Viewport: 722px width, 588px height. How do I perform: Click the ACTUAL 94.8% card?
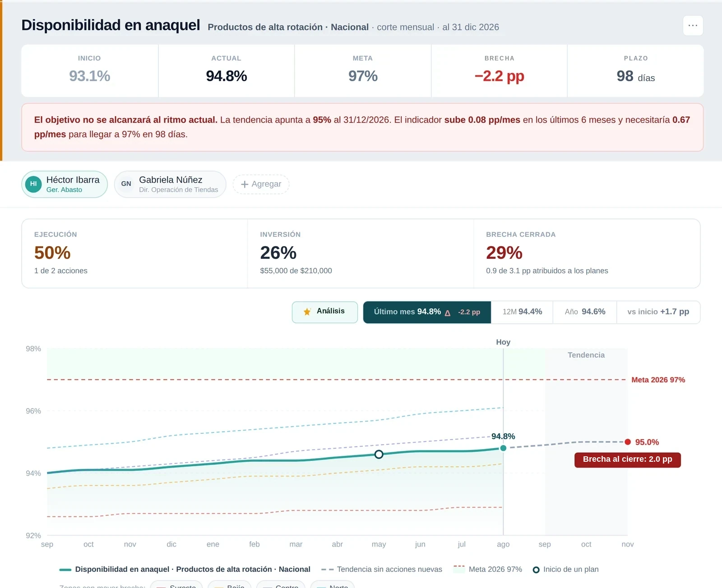coord(227,71)
